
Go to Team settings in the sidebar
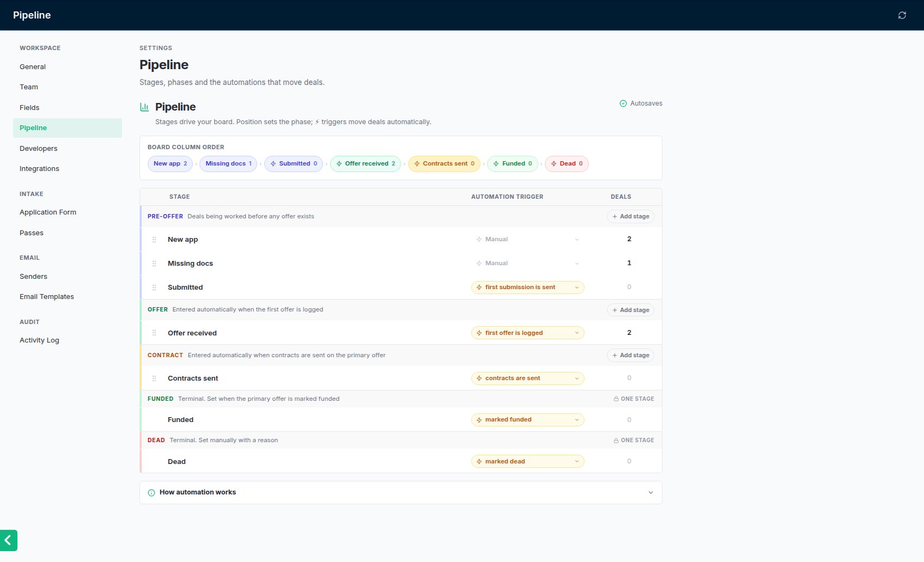pos(68,87)
